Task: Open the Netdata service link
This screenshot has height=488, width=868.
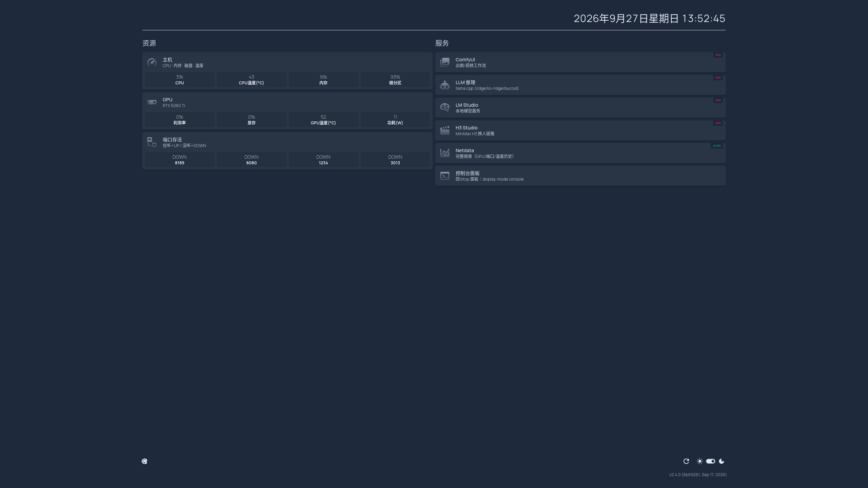Action: click(x=580, y=153)
